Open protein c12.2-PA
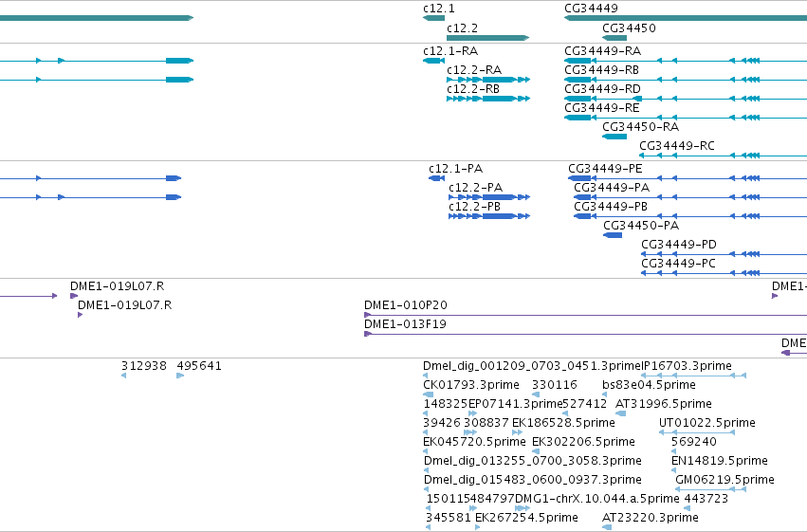Image resolution: width=807 pixels, height=532 pixels. (x=475, y=189)
